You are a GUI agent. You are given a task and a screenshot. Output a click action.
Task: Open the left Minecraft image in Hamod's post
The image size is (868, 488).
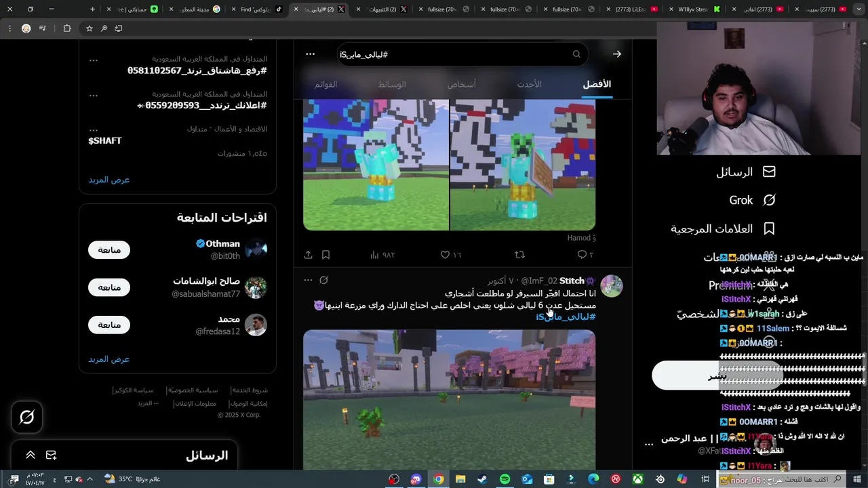click(x=376, y=165)
